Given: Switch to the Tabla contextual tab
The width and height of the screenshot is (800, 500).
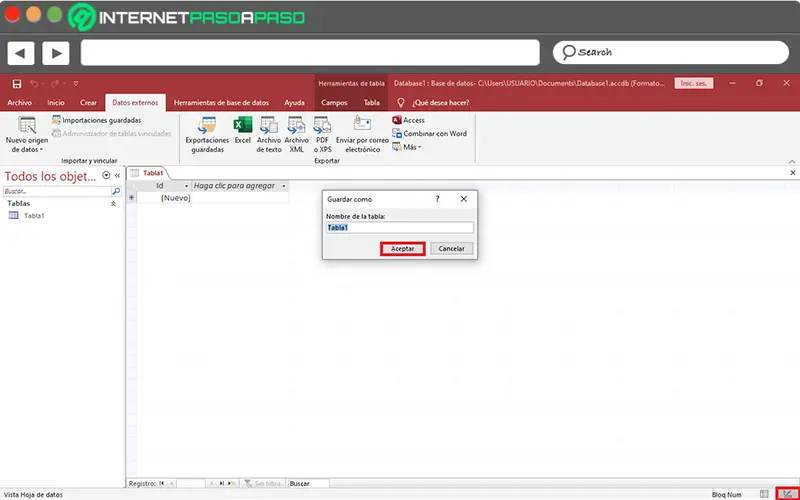Looking at the screenshot, I should point(371,103).
